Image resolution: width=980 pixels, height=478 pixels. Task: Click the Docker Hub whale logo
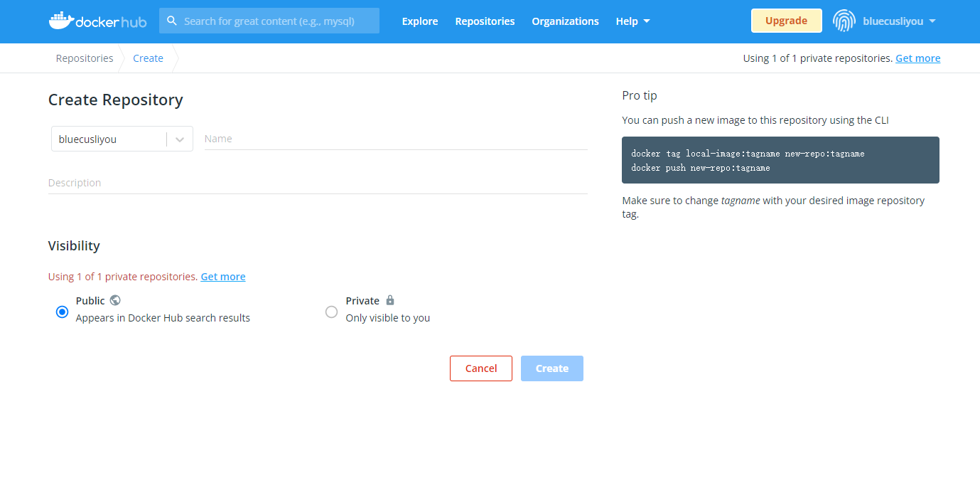click(x=97, y=21)
